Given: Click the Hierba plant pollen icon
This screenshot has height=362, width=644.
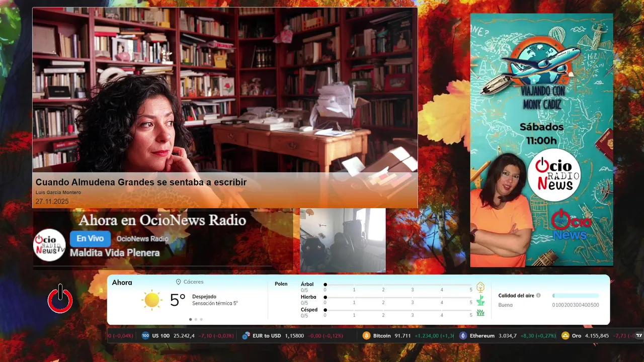Looking at the screenshot, I should pos(480,300).
